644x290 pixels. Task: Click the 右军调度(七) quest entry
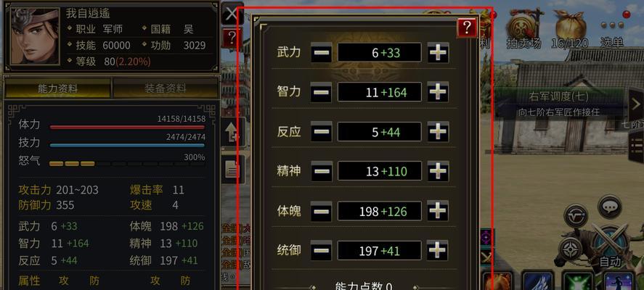(x=558, y=97)
